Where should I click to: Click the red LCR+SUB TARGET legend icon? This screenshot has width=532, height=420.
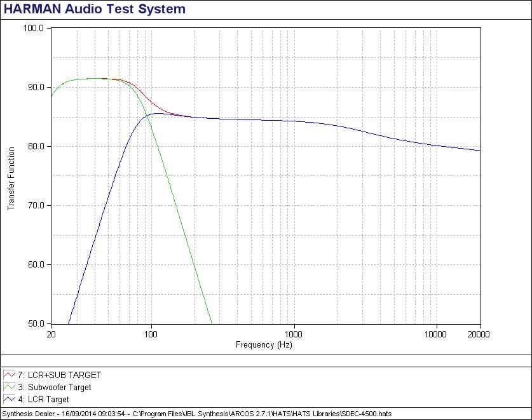pos(9,375)
